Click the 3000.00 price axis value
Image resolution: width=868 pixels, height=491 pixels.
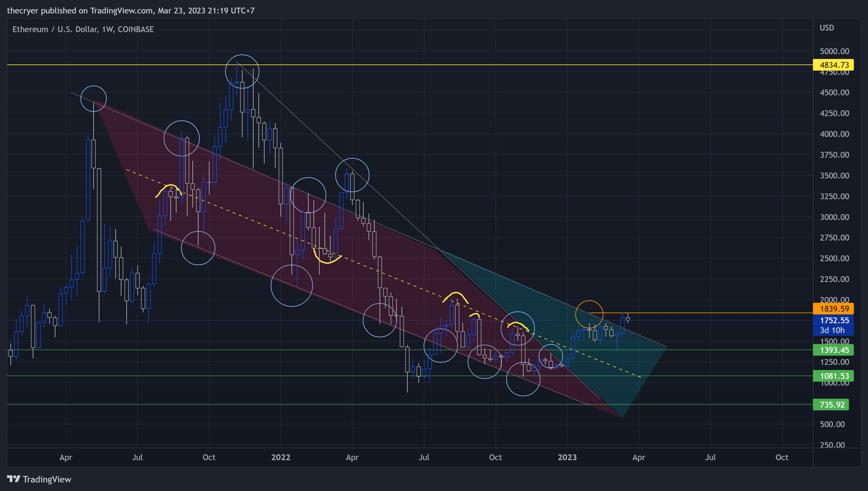835,217
